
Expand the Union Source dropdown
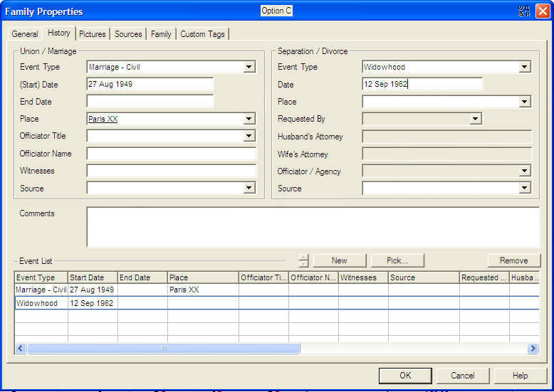[249, 189]
